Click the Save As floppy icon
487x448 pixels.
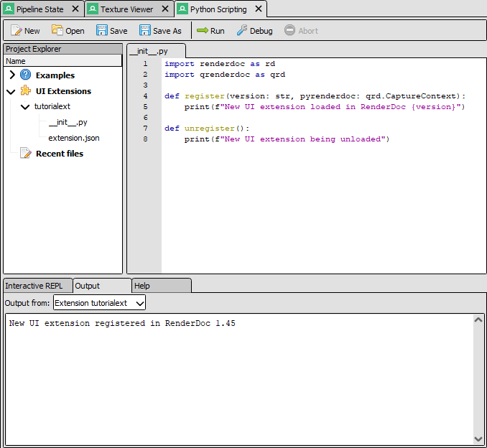pyautogui.click(x=144, y=30)
